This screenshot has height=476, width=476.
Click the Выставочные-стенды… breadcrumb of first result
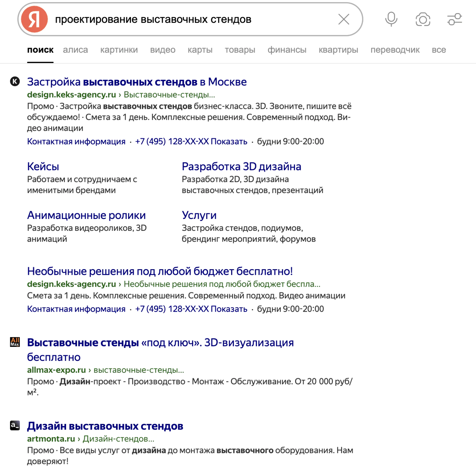(x=169, y=95)
